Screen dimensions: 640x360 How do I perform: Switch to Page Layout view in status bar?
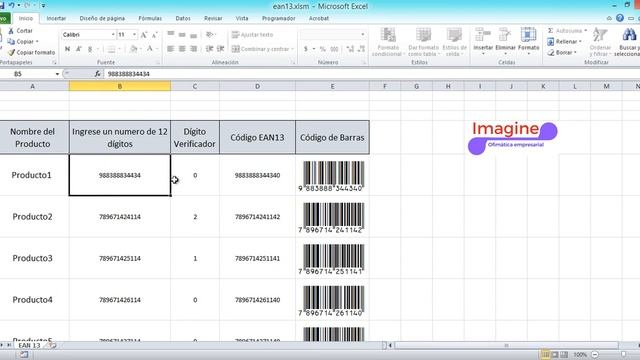[x=555, y=355]
